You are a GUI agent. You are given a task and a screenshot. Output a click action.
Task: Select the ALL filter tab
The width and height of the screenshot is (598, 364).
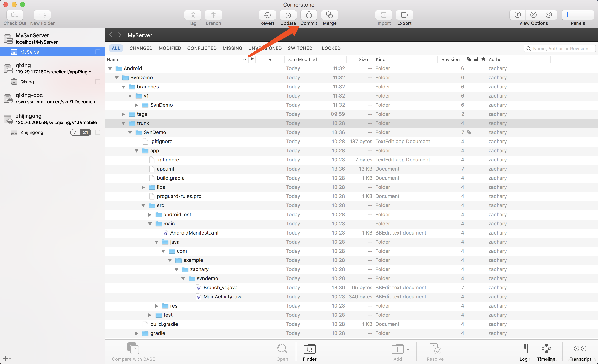point(116,48)
